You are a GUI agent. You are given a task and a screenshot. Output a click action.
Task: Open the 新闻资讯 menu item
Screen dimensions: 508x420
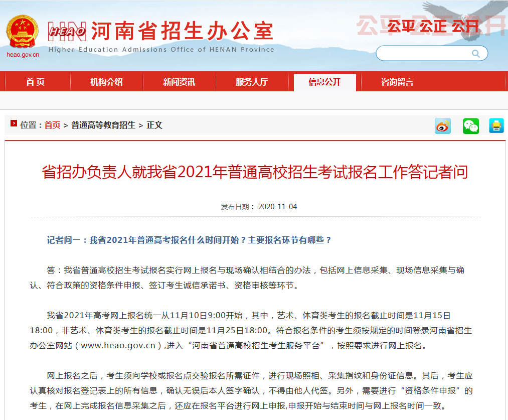tap(179, 82)
